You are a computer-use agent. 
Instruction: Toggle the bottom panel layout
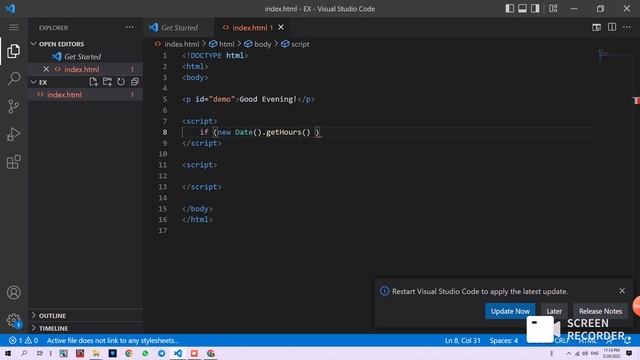tap(522, 9)
